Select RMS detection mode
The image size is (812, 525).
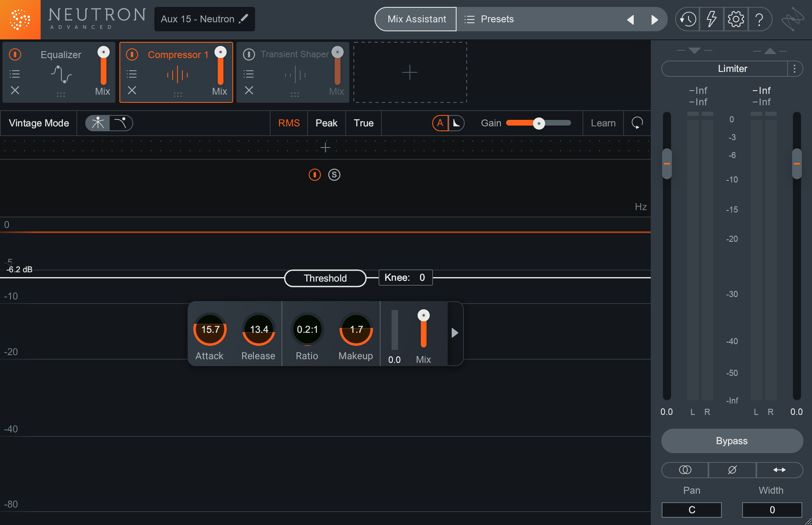[x=289, y=123]
